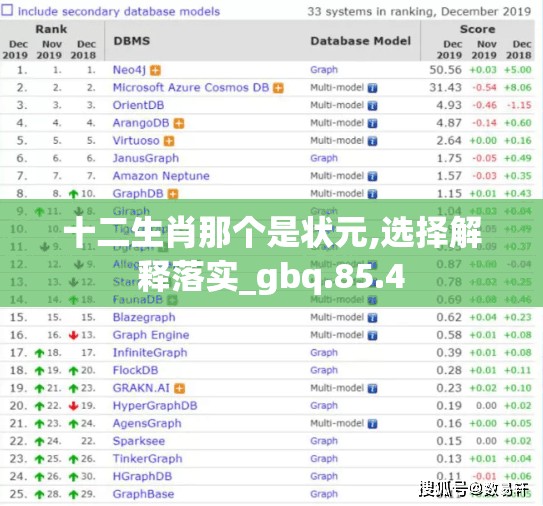
Task: Click multi-model info icon in AgensGraph row
Action: pos(372,424)
